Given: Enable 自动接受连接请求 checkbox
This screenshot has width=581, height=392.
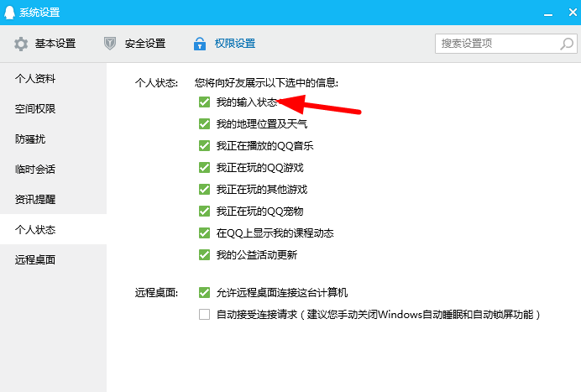Looking at the screenshot, I should (204, 315).
